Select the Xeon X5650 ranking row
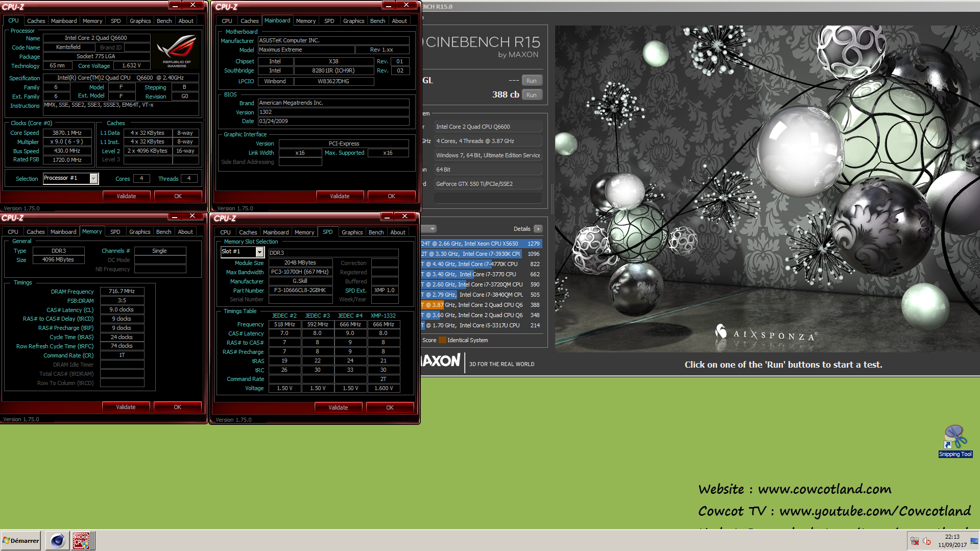The height and width of the screenshot is (551, 980). 481,244
